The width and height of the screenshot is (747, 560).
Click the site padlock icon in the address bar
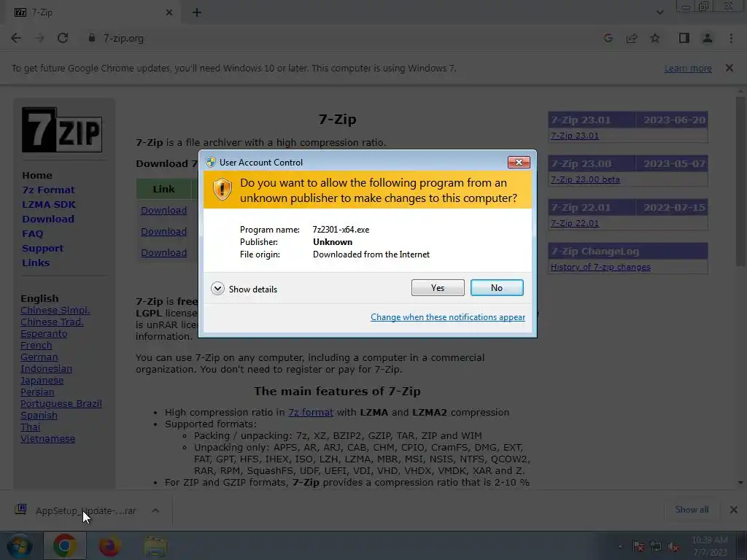point(92,38)
